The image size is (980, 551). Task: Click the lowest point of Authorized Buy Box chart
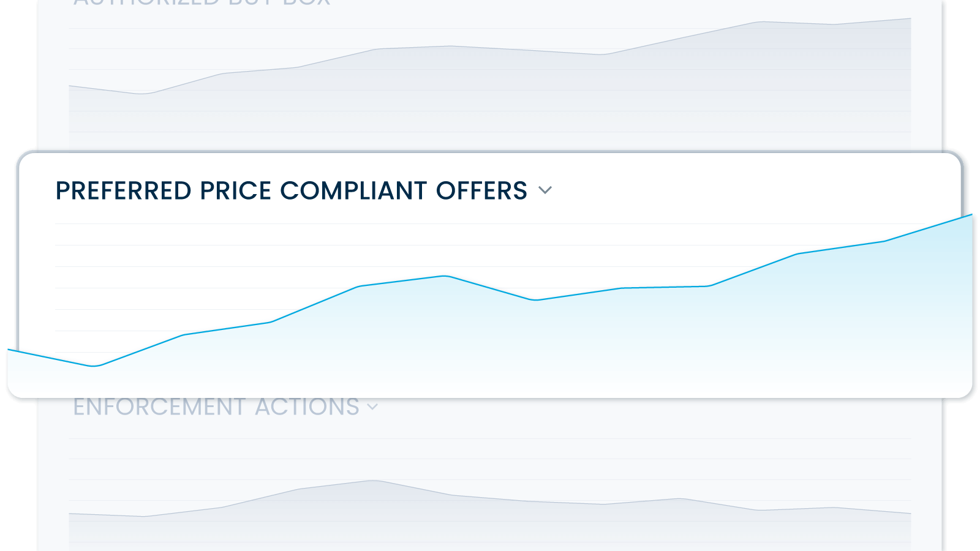coord(142,94)
